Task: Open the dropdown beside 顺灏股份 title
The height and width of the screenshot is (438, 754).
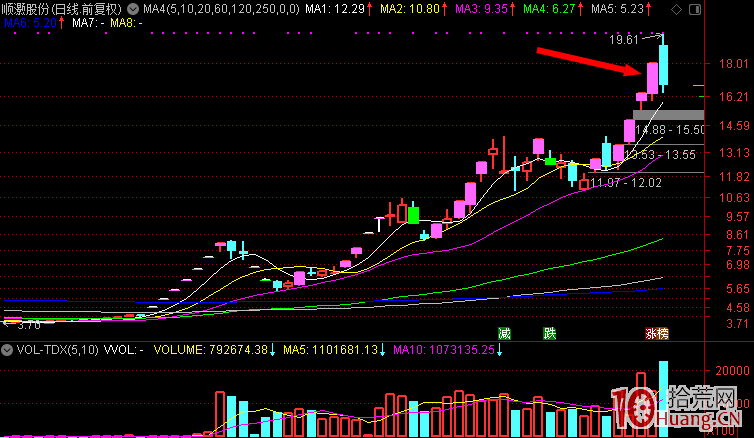Action: pos(133,9)
